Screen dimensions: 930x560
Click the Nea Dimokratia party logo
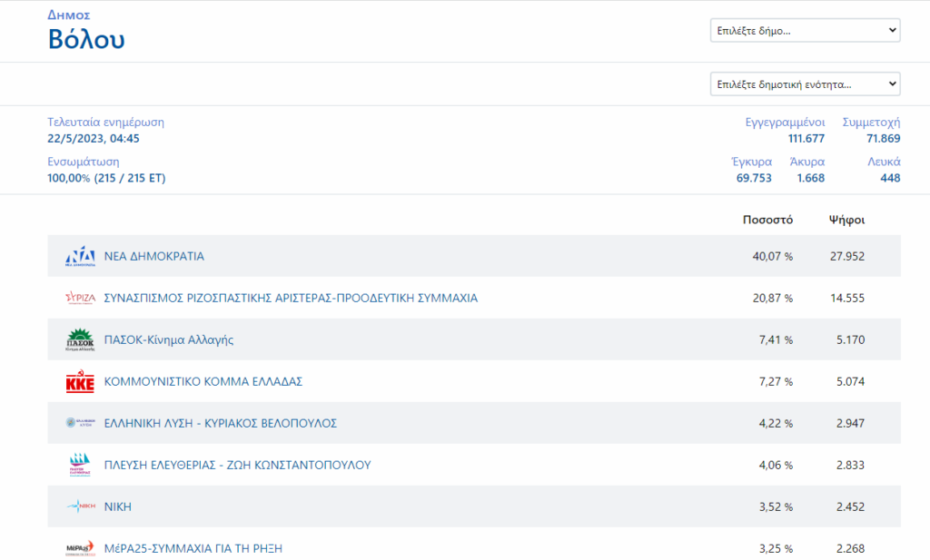[x=80, y=257]
